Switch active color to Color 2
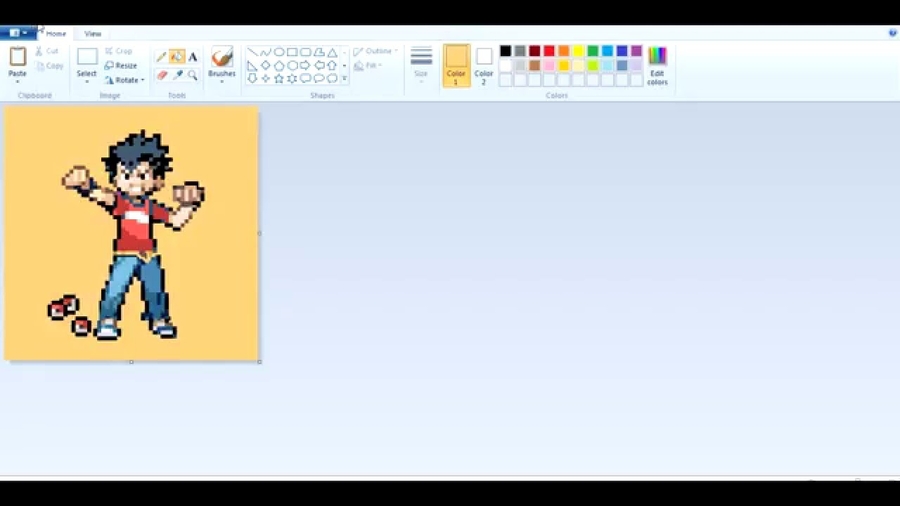Viewport: 900px width, 506px height. 484,65
